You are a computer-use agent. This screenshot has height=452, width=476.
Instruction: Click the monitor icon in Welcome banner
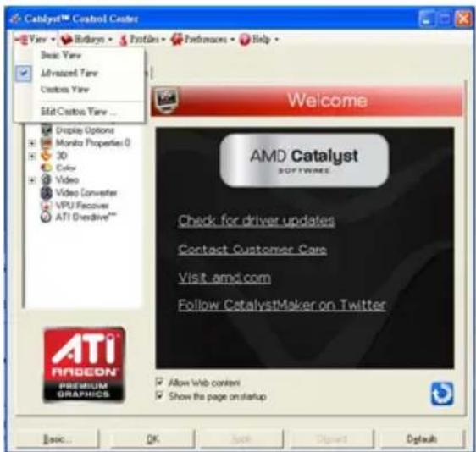166,100
